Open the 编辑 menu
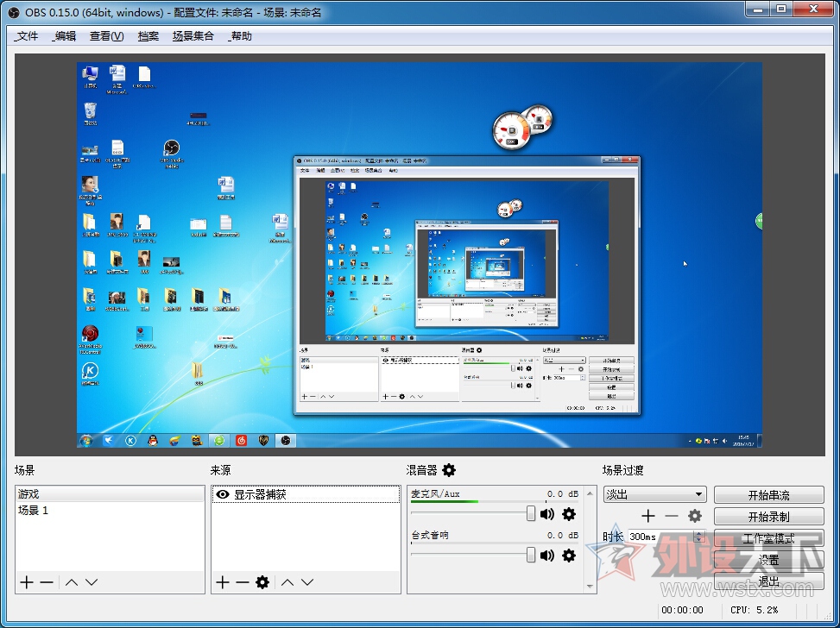This screenshot has width=840, height=628. coord(64,36)
